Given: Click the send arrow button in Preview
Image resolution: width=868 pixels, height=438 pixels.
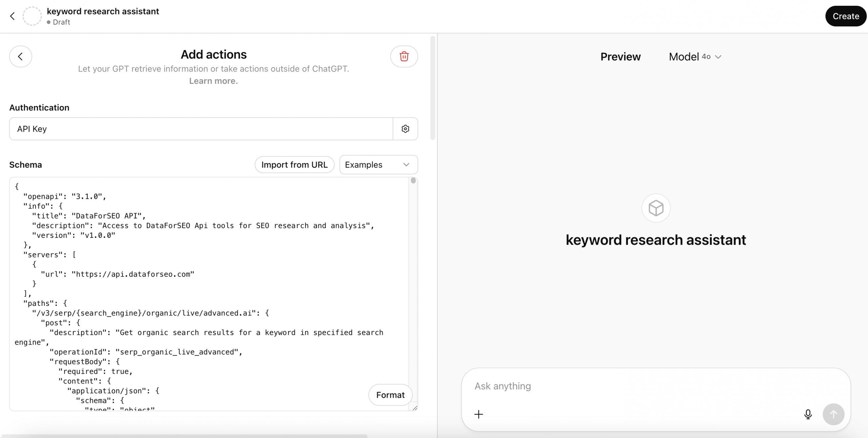Looking at the screenshot, I should click(833, 414).
